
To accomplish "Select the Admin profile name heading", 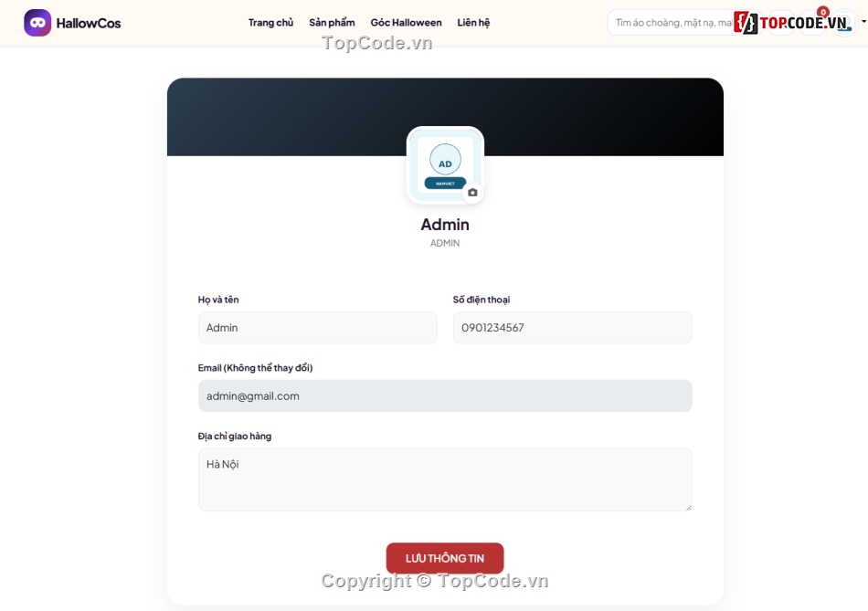I will (x=445, y=224).
